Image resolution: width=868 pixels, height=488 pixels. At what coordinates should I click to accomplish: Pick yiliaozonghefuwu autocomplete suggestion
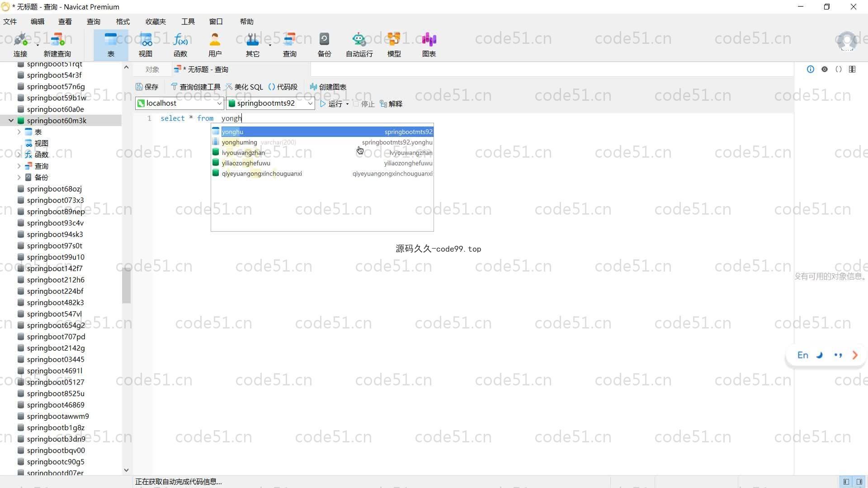pos(322,163)
